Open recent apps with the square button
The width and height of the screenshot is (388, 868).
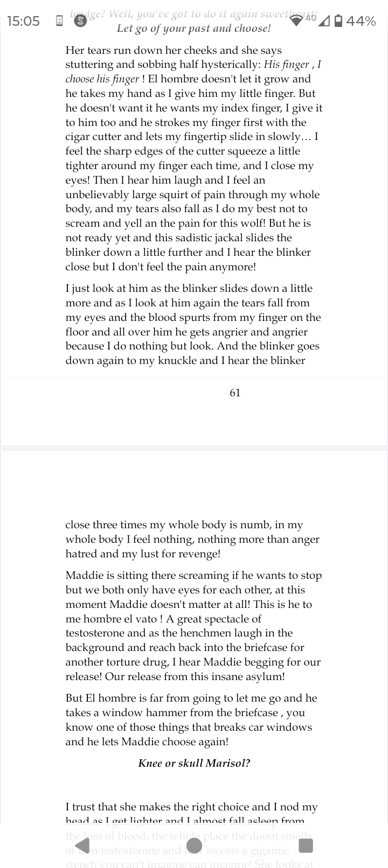coord(306,846)
